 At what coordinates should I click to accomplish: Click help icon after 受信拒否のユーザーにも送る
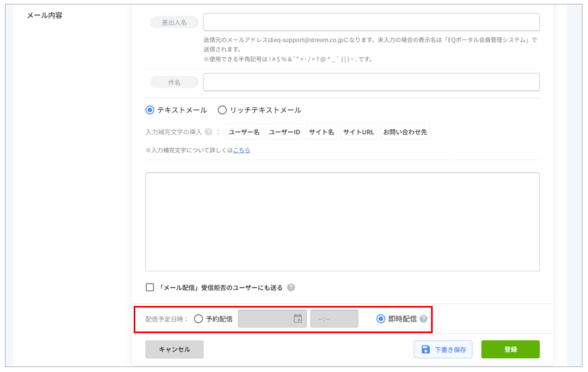click(x=291, y=288)
